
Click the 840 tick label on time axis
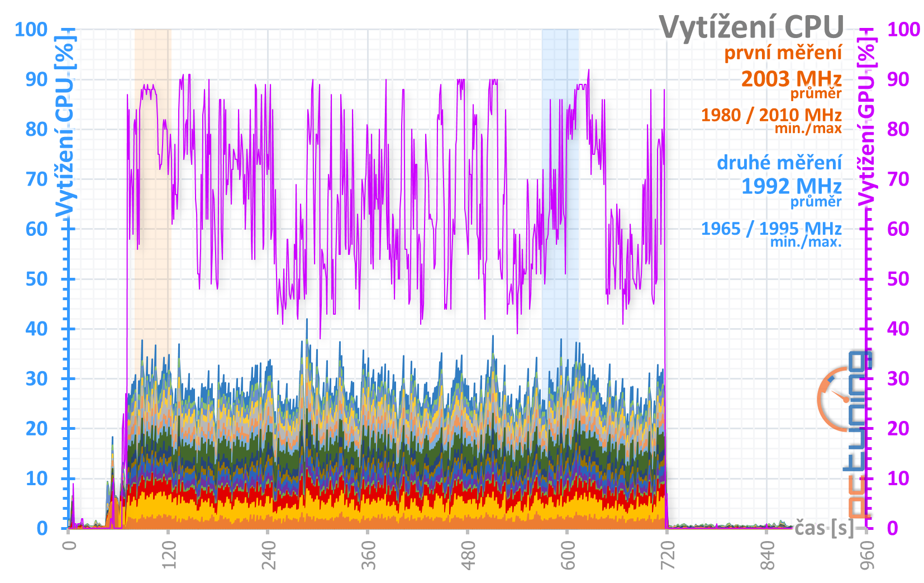click(x=768, y=554)
